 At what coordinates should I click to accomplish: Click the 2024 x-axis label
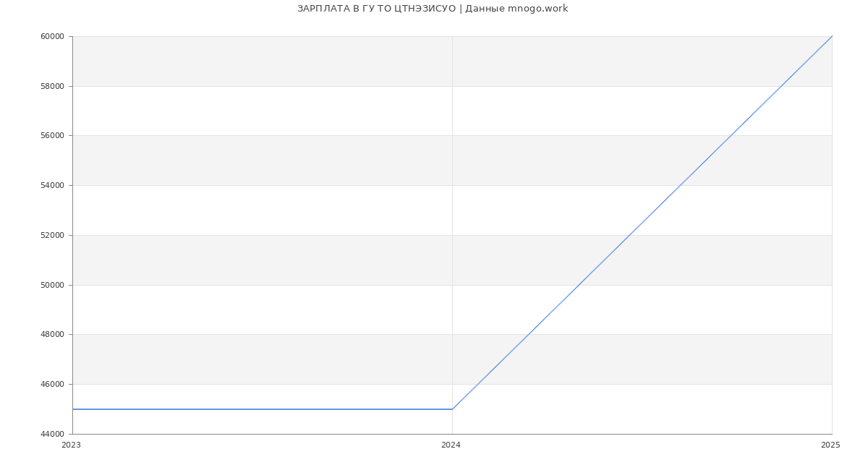point(451,445)
